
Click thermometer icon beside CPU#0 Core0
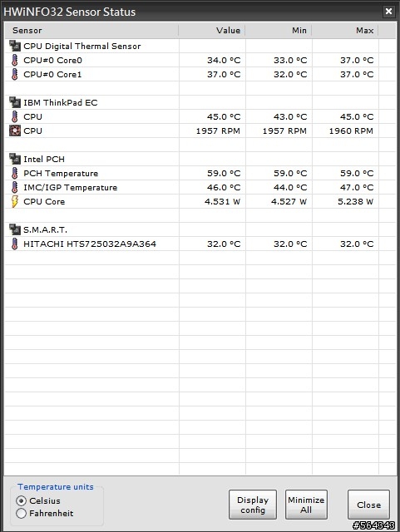14,61
